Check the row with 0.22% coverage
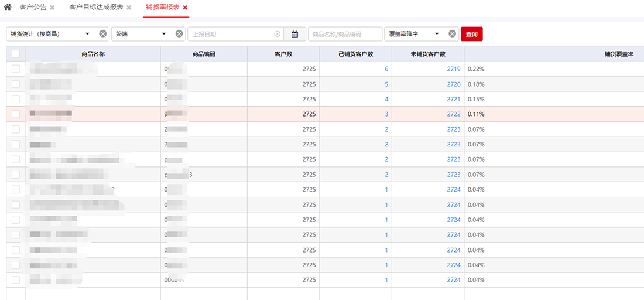Image resolution: width=644 pixels, height=300 pixels. click(x=16, y=69)
